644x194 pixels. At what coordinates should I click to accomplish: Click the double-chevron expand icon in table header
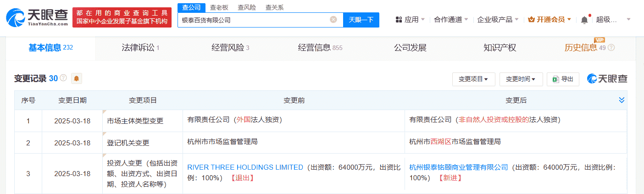click(622, 100)
